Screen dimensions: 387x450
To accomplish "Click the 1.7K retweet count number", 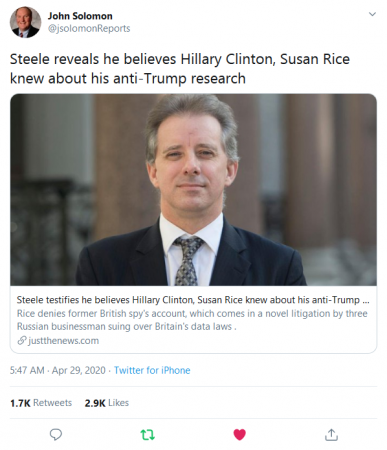I will pyautogui.click(x=20, y=403).
